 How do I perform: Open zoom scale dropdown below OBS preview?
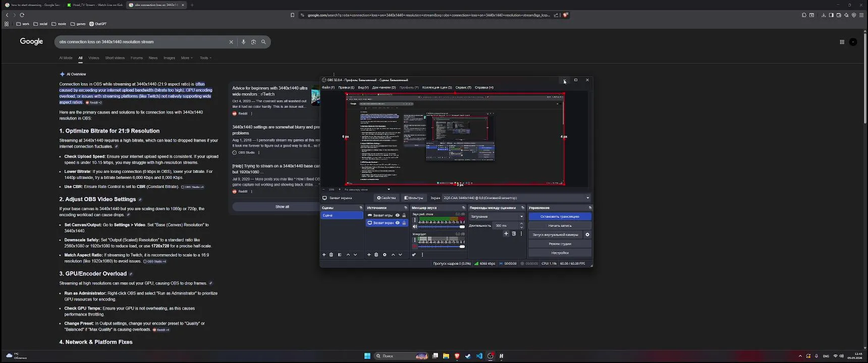[367, 190]
